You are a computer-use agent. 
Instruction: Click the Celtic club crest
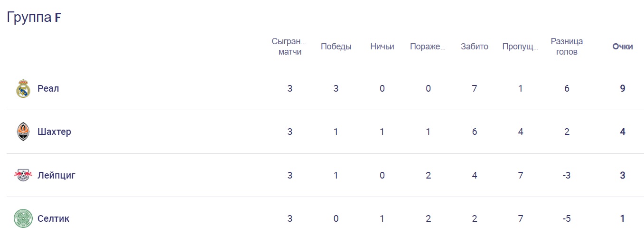click(x=23, y=218)
